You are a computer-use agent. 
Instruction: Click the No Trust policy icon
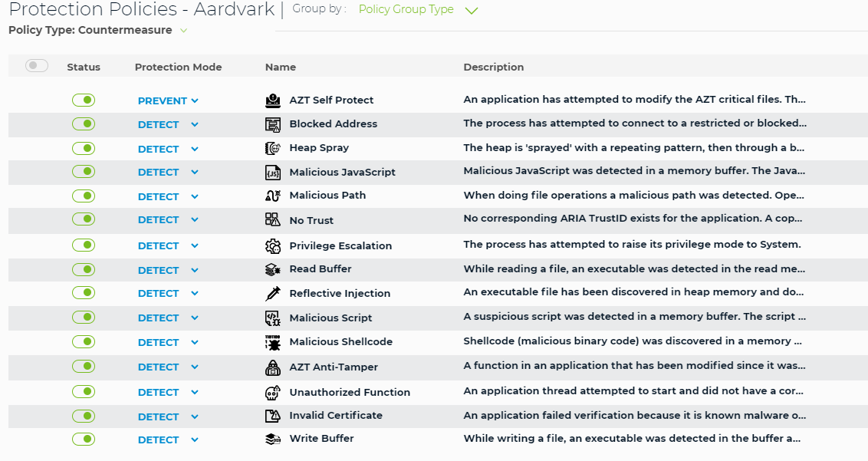point(273,219)
